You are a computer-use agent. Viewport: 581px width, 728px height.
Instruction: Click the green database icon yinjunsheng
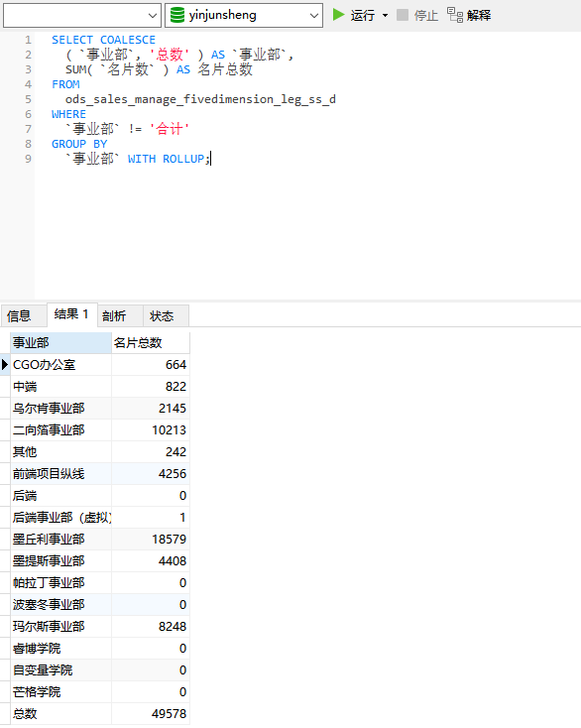(x=177, y=15)
